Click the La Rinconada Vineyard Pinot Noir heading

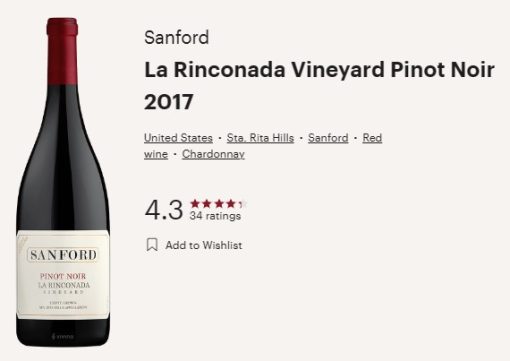319,70
